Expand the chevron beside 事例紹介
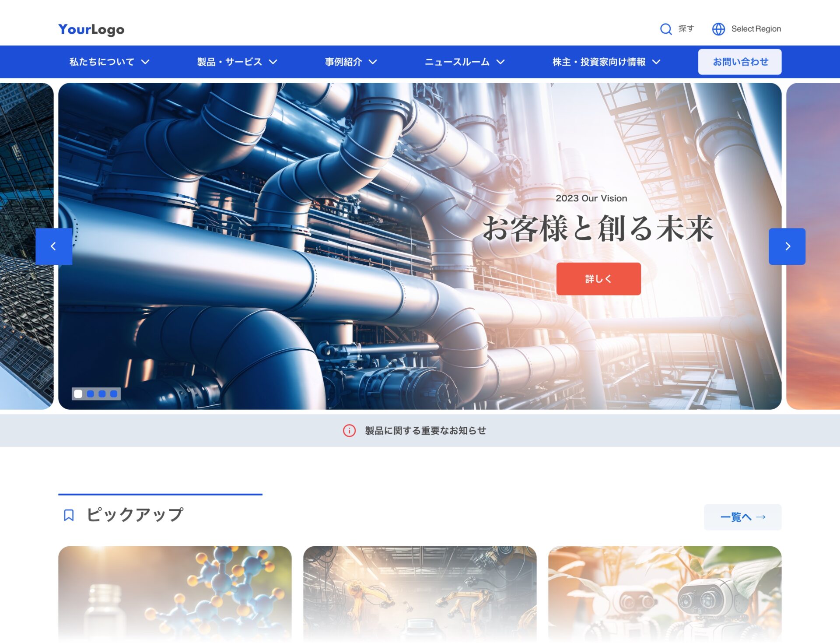840x643 pixels. pyautogui.click(x=373, y=62)
